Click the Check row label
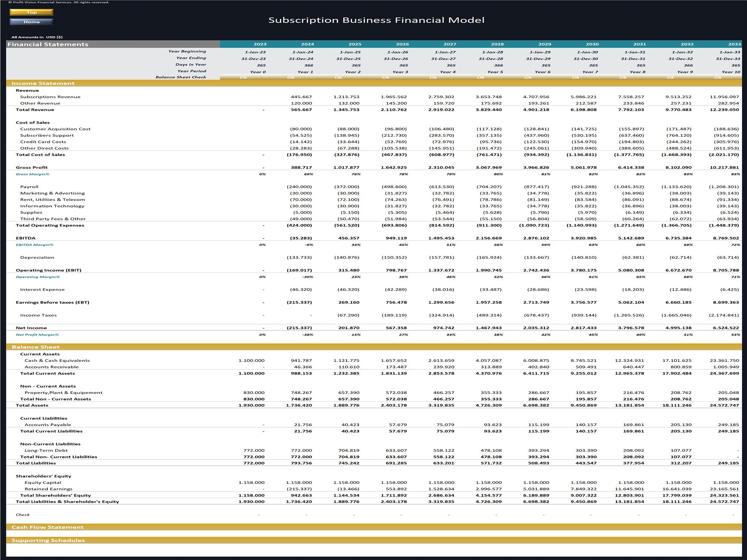The height and width of the screenshot is (560, 747). (x=22, y=515)
